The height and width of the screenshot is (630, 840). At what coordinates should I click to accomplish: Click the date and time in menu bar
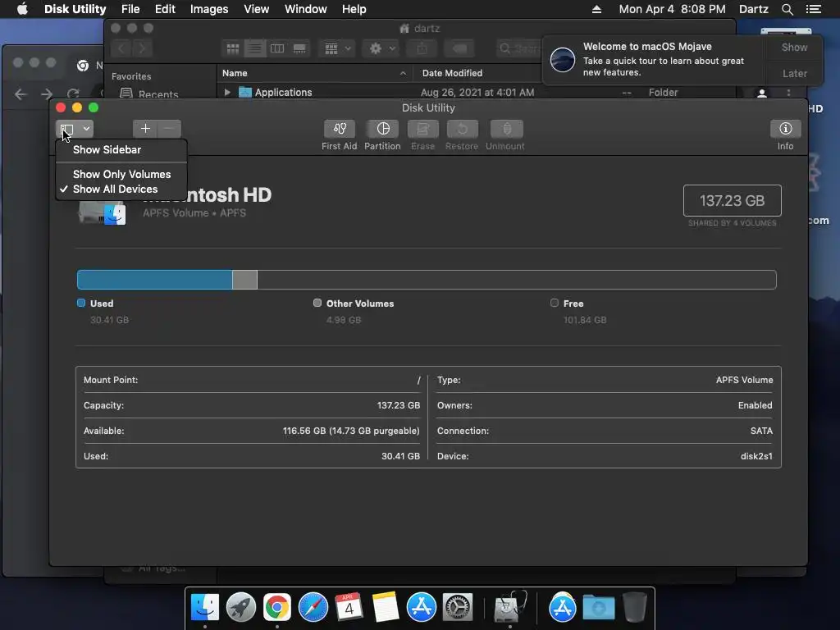click(672, 9)
